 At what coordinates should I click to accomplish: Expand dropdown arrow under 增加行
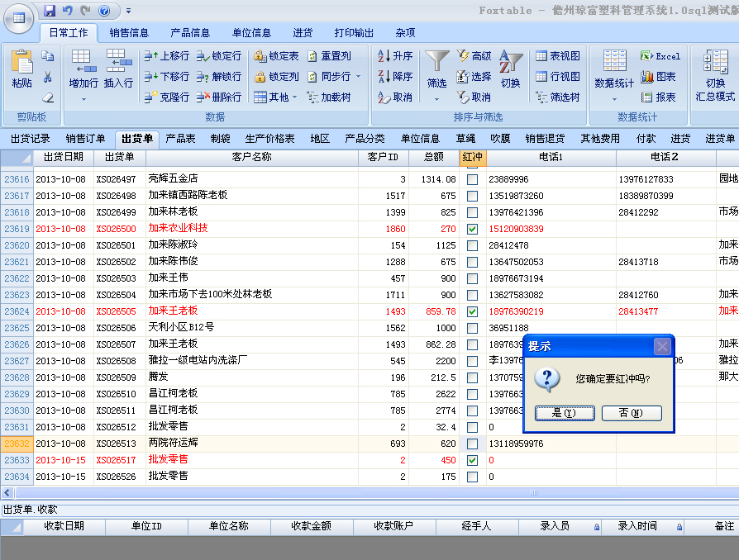[x=83, y=99]
